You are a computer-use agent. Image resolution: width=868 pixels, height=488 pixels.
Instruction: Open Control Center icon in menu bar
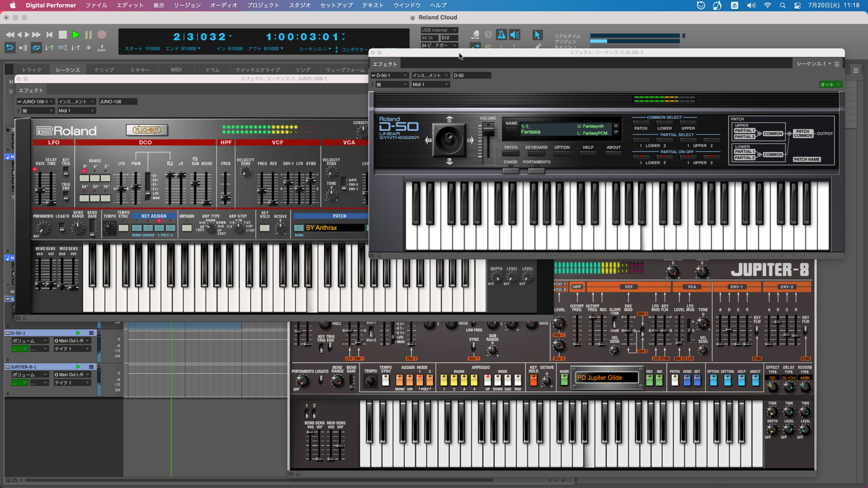tap(797, 5)
